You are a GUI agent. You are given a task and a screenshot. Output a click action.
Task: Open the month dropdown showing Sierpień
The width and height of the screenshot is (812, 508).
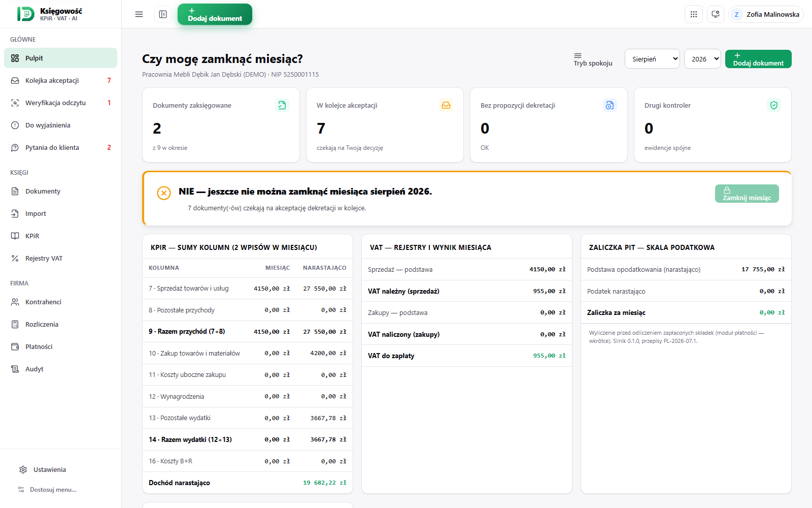(652, 59)
